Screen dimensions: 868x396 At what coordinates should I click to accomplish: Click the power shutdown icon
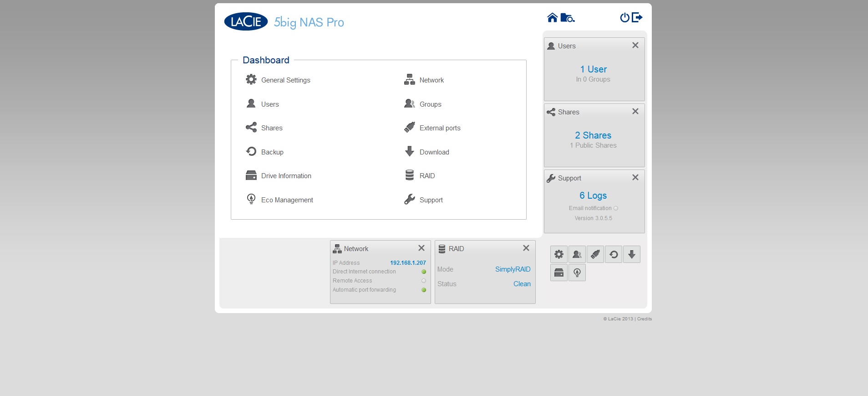pos(624,17)
